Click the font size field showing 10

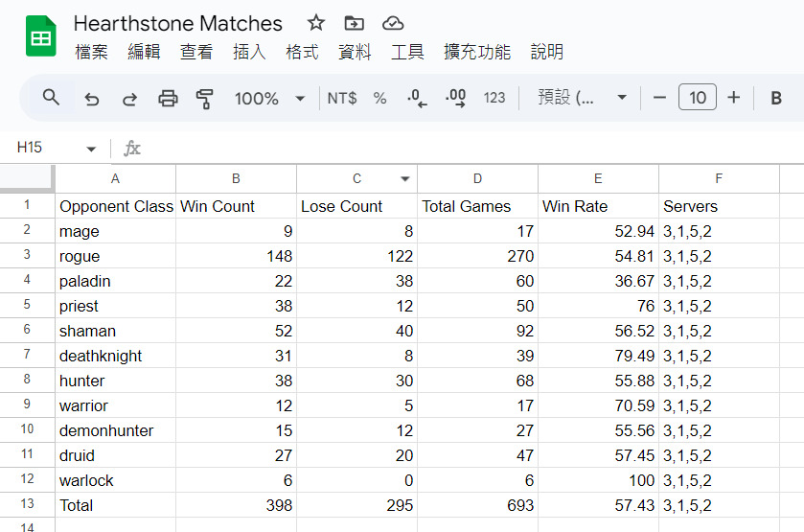coord(698,98)
